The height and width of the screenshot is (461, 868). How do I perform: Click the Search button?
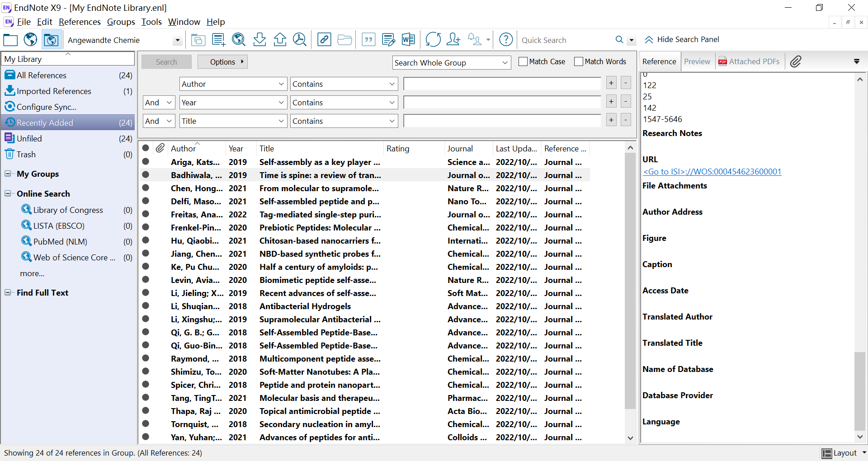(166, 62)
